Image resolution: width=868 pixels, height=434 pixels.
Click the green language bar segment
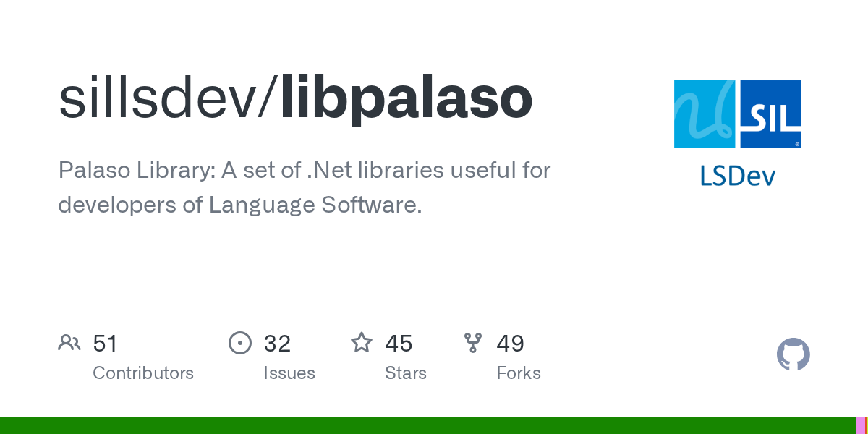click(427, 425)
